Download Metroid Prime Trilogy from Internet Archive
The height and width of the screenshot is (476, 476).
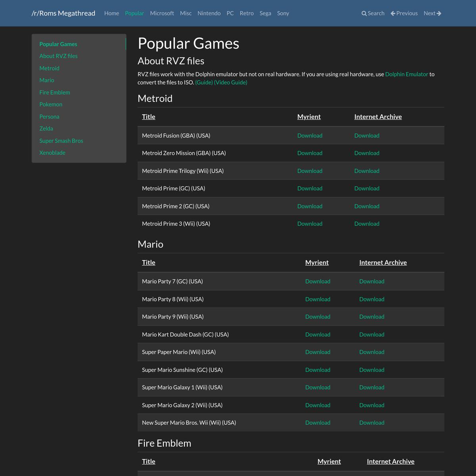[x=367, y=171]
